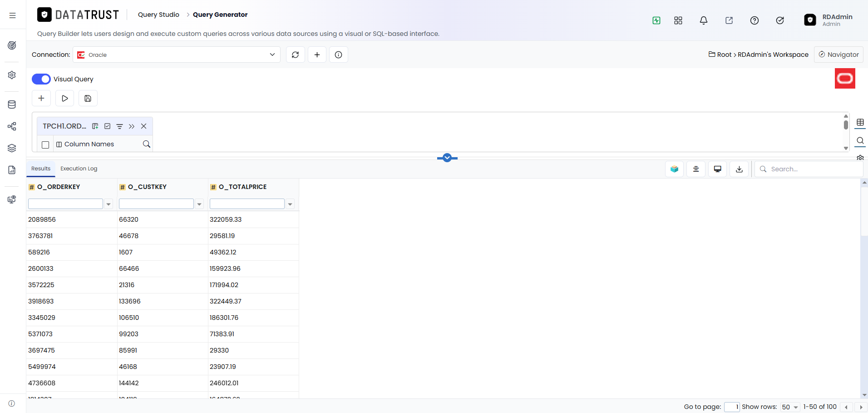Download the query results
The width and height of the screenshot is (868, 413).
(740, 169)
